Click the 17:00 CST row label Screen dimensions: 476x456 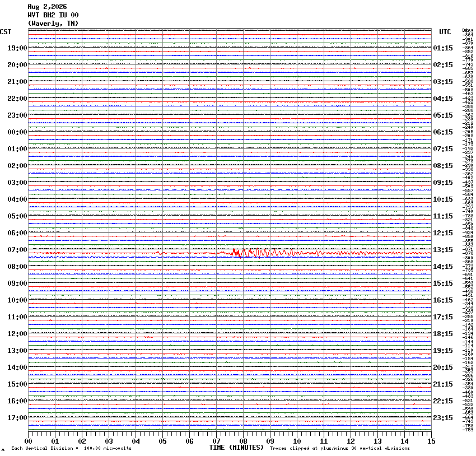click(x=17, y=418)
